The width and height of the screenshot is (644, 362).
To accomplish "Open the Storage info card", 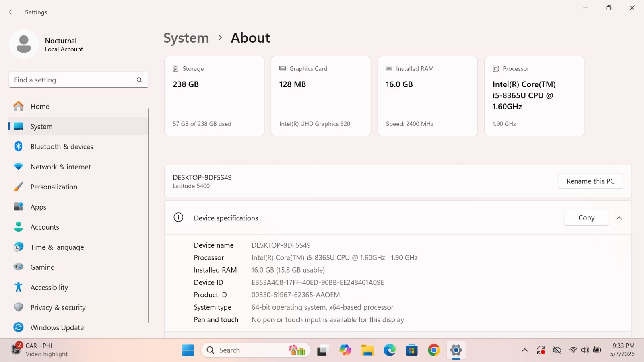I will tap(214, 96).
